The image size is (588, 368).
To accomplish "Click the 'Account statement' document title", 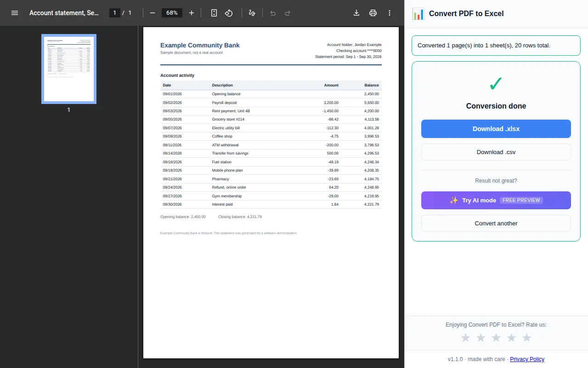I will (x=64, y=13).
